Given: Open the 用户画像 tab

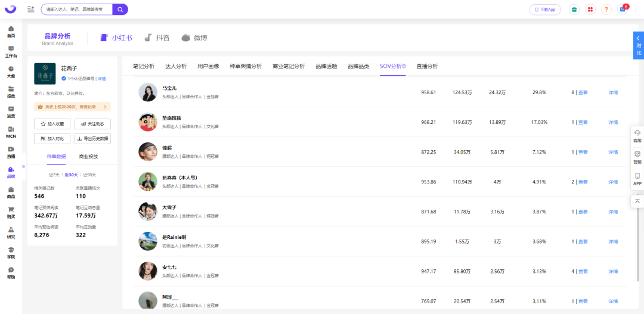Looking at the screenshot, I should 208,66.
